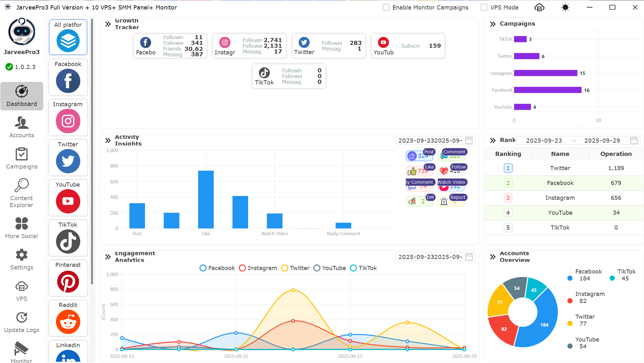The width and height of the screenshot is (644, 363).
Task: Click the Like activity stat button
Action: (420, 171)
